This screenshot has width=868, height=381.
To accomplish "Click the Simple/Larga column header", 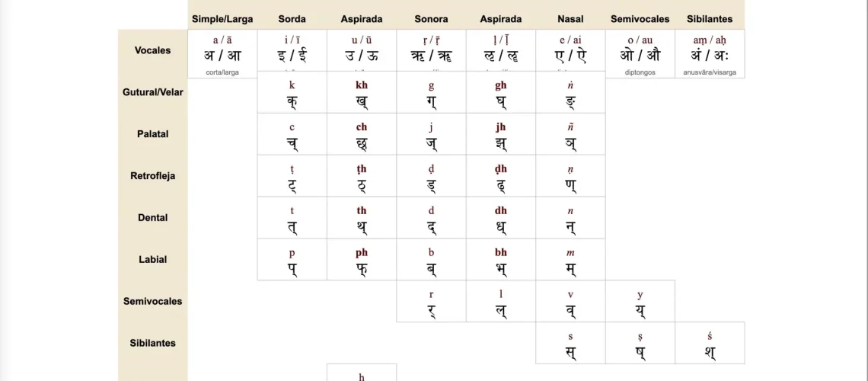I will click(x=222, y=18).
